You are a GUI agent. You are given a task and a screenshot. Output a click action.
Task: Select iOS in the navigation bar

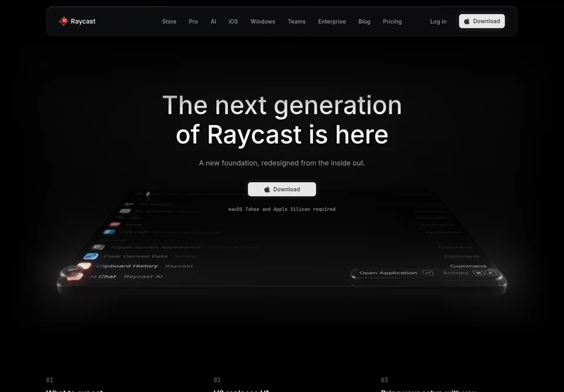(x=233, y=22)
